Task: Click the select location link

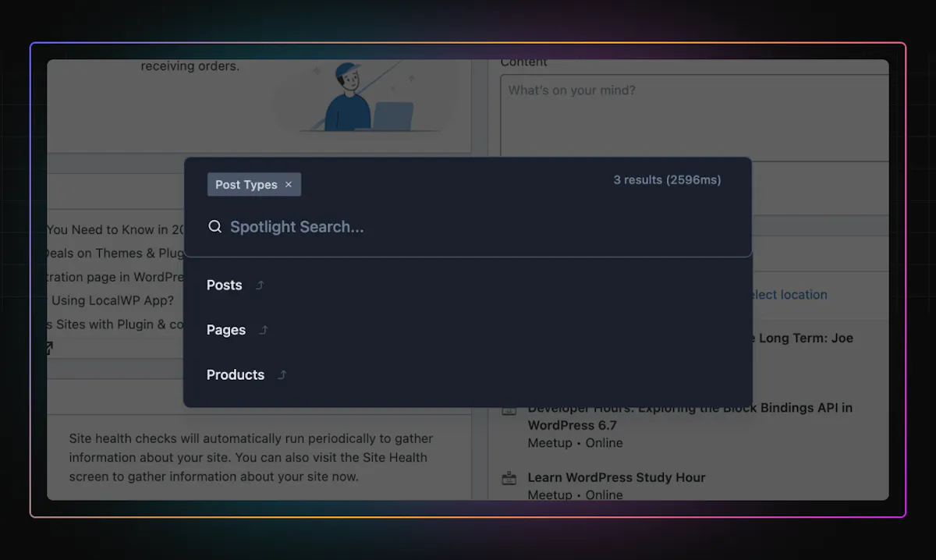Action: tap(786, 295)
